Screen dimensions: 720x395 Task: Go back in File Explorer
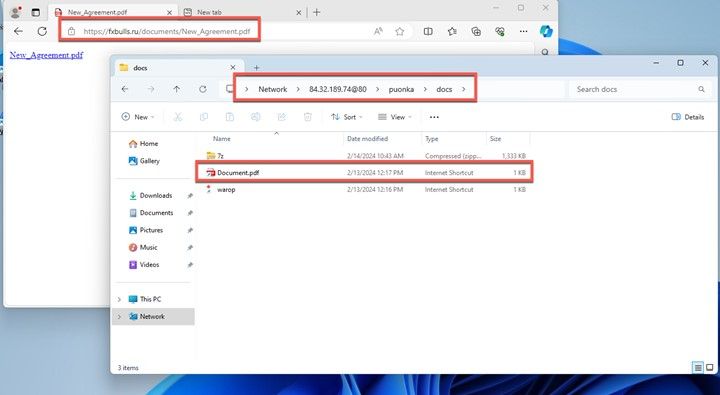pyautogui.click(x=125, y=89)
